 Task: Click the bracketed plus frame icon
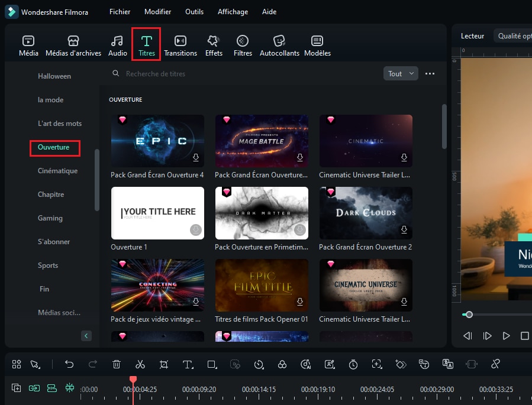point(377,364)
